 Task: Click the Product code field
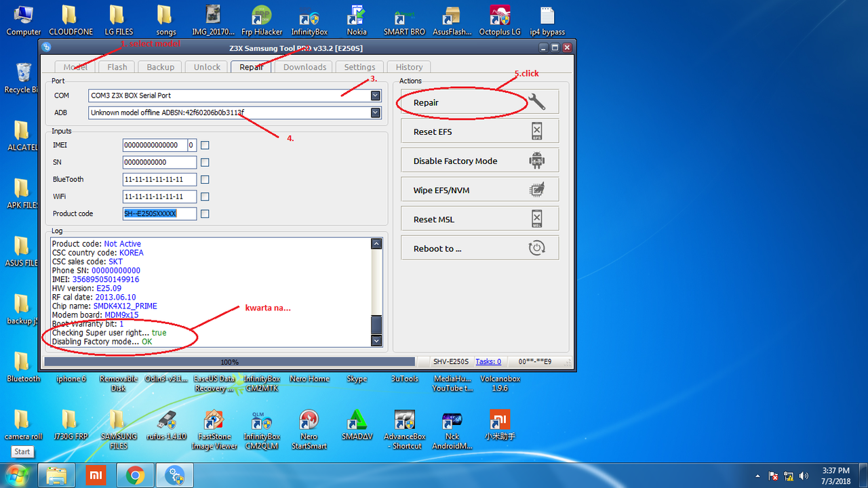(159, 213)
